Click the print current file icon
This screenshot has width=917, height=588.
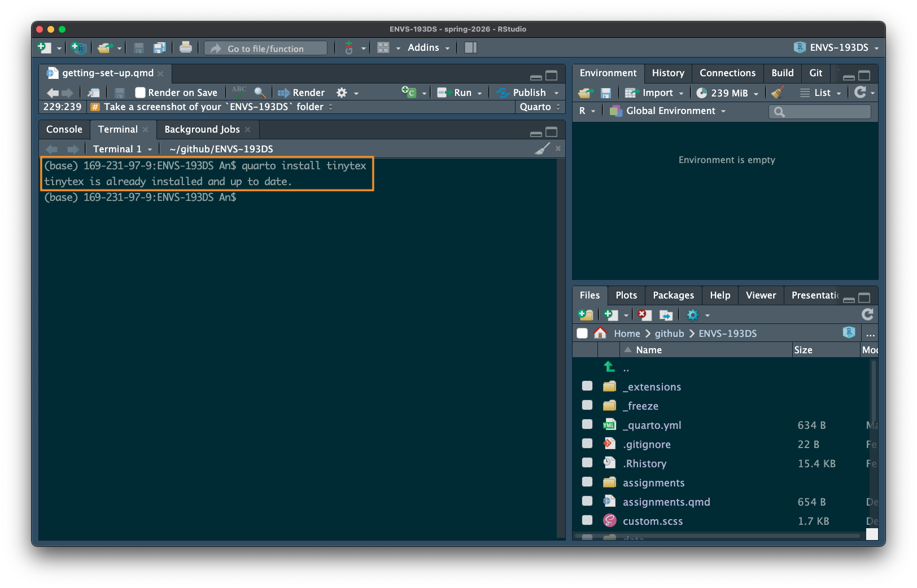point(185,48)
